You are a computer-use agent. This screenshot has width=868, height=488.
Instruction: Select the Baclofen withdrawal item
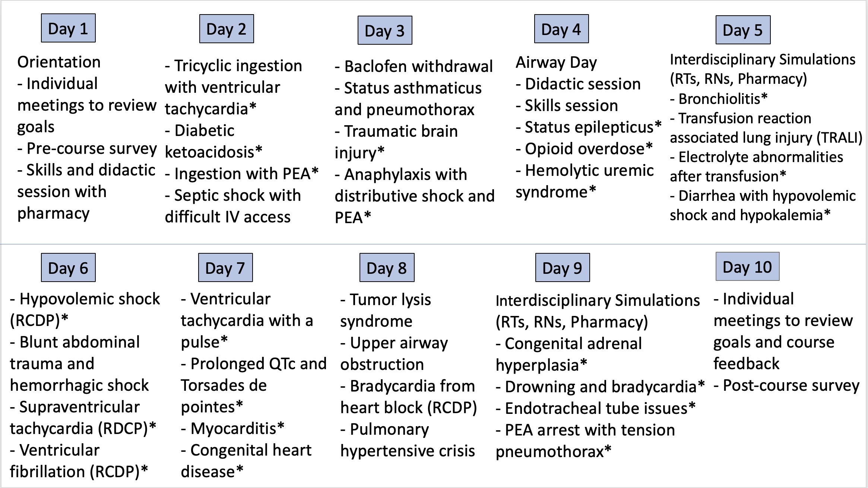414,66
